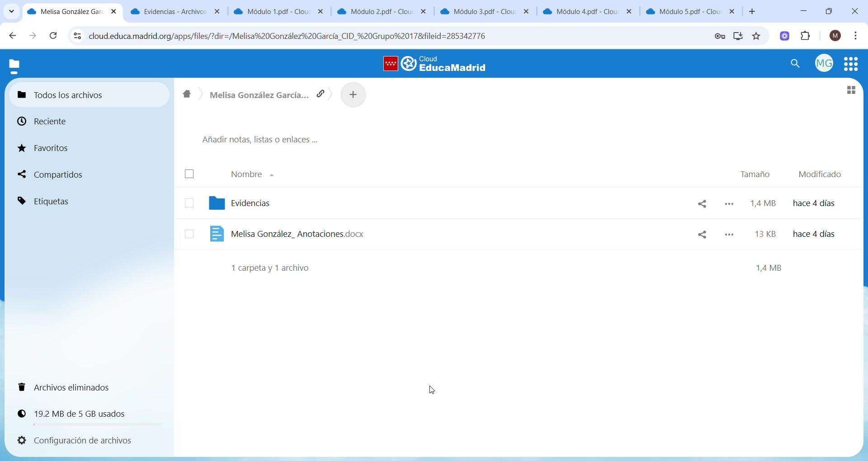Open the Chrome profile M avatar
Screen dimensions: 868x461
coord(835,36)
